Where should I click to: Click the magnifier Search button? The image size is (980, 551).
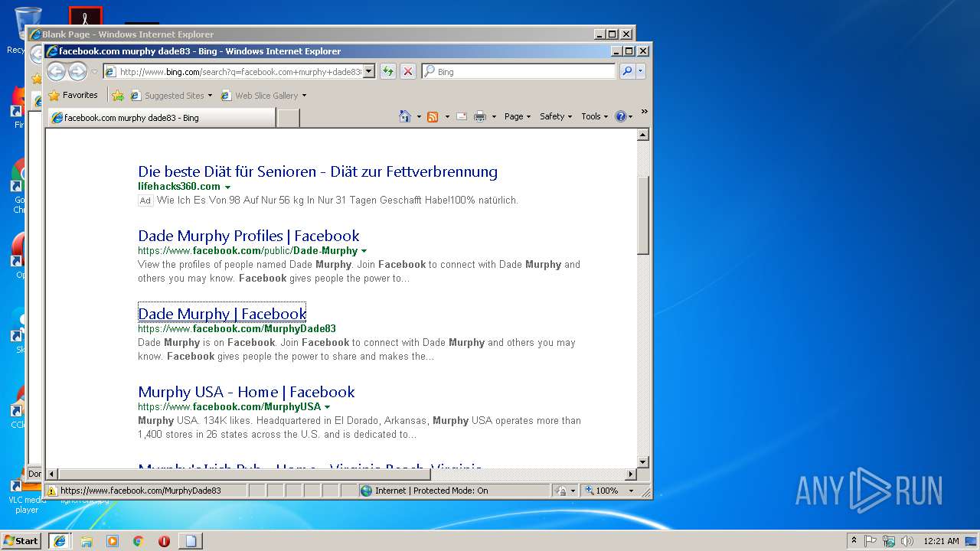(x=627, y=71)
